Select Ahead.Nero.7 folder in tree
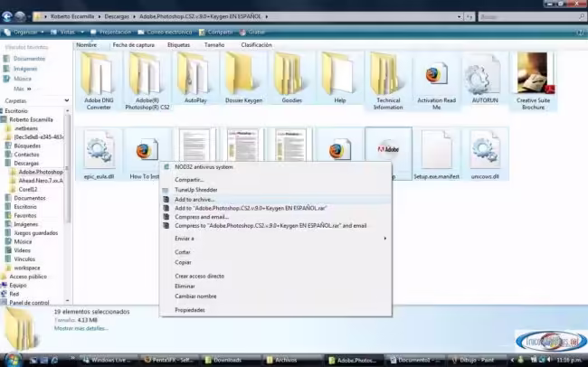Viewport: 588px width, 367px height. point(41,180)
